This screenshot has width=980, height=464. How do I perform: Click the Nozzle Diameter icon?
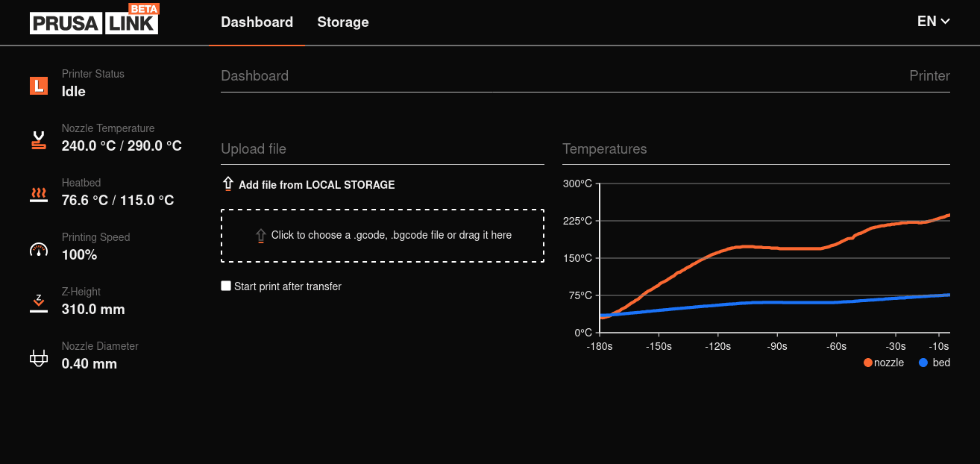[38, 357]
